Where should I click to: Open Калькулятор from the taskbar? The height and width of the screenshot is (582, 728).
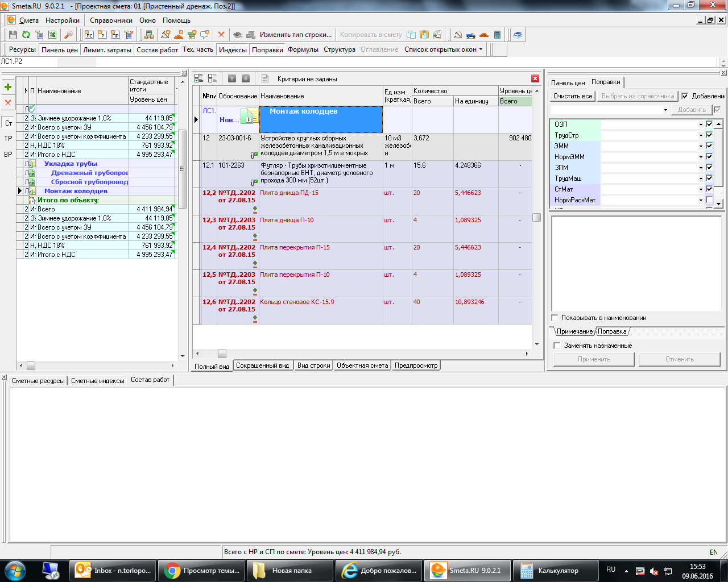555,571
